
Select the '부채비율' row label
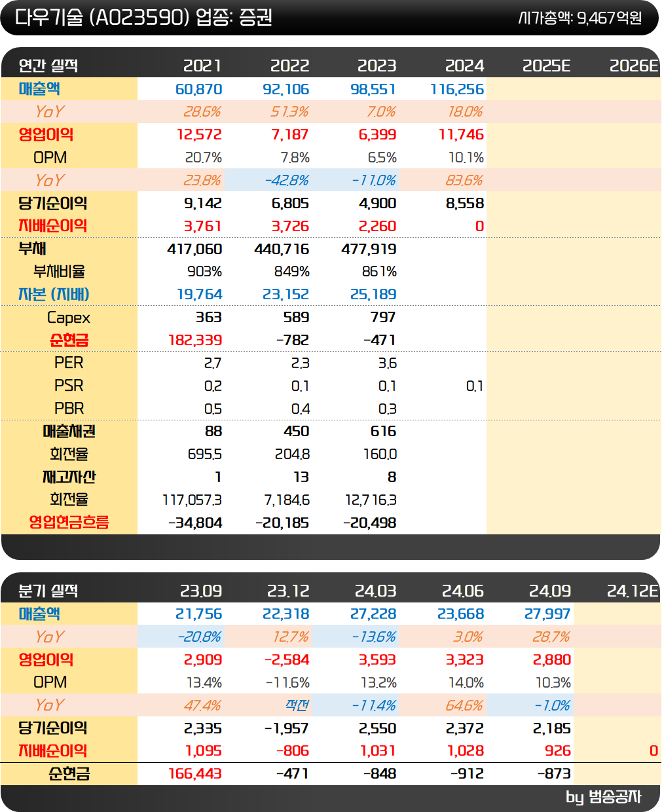59,271
